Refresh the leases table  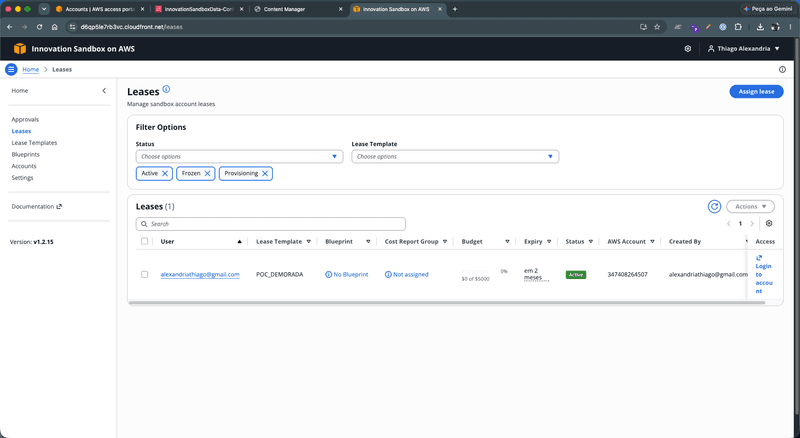click(x=714, y=207)
